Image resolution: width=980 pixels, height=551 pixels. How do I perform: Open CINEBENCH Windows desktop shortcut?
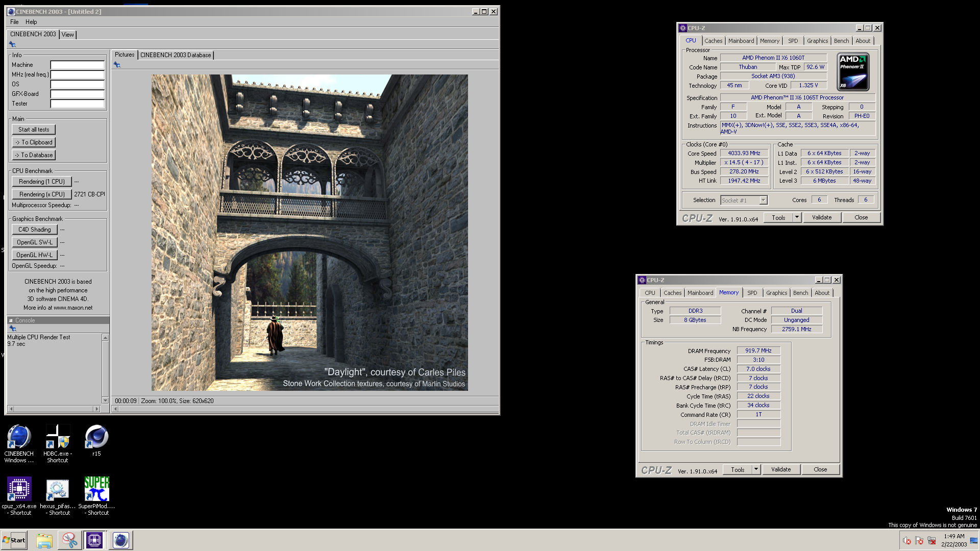[x=19, y=443]
